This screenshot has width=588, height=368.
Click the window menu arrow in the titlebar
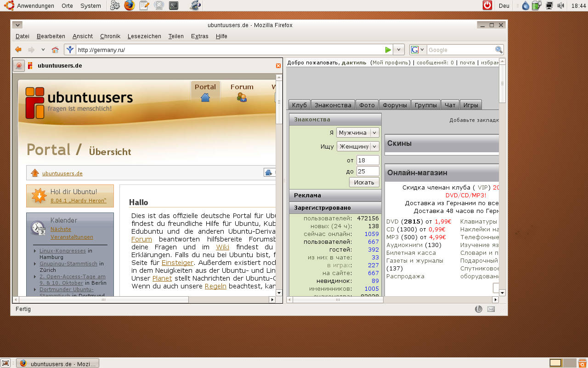click(x=17, y=25)
